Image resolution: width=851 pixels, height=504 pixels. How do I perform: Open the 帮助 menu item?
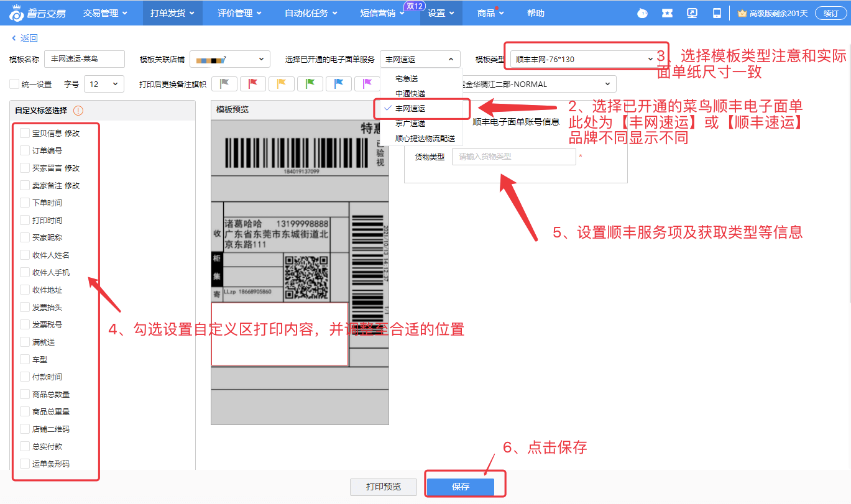[x=535, y=13]
